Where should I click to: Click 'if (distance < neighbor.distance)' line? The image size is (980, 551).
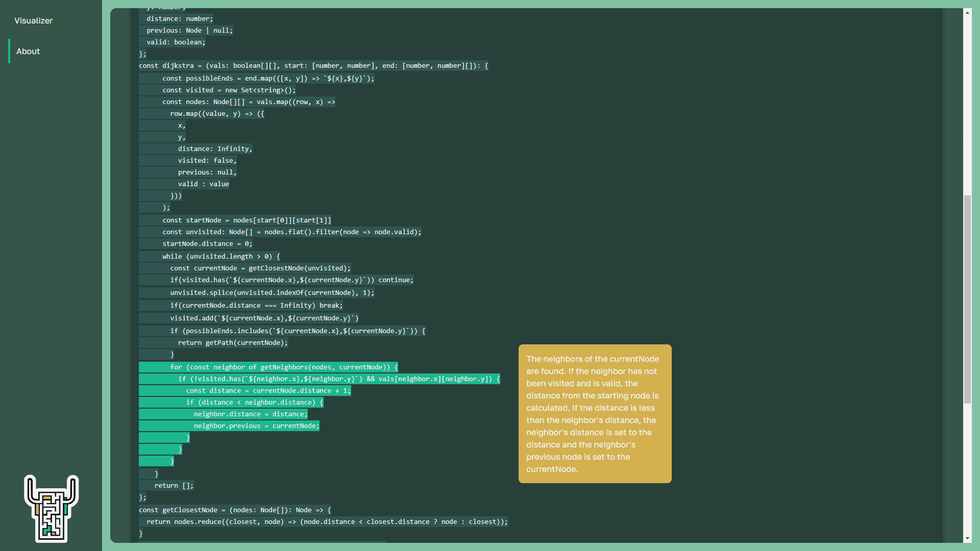coord(254,403)
